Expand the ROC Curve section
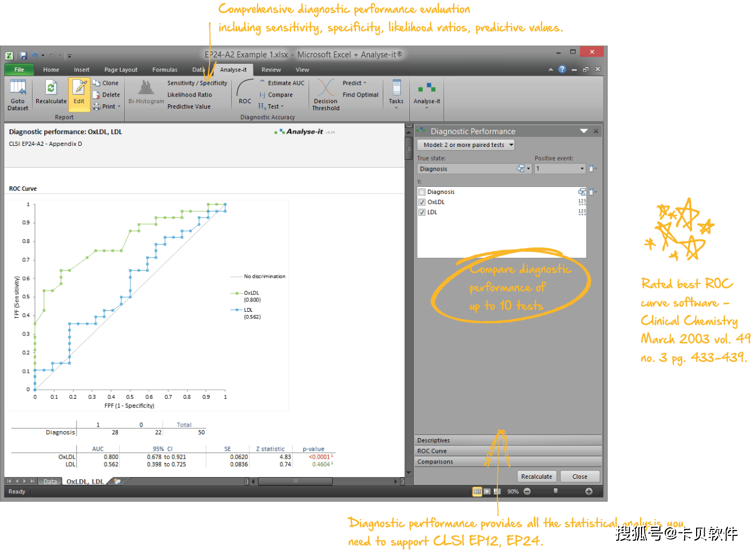Image resolution: width=756 pixels, height=550 pixels. click(x=508, y=451)
